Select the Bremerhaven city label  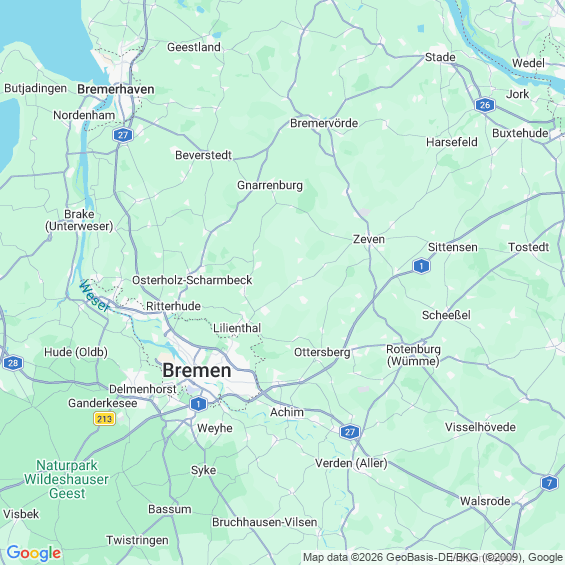[116, 89]
